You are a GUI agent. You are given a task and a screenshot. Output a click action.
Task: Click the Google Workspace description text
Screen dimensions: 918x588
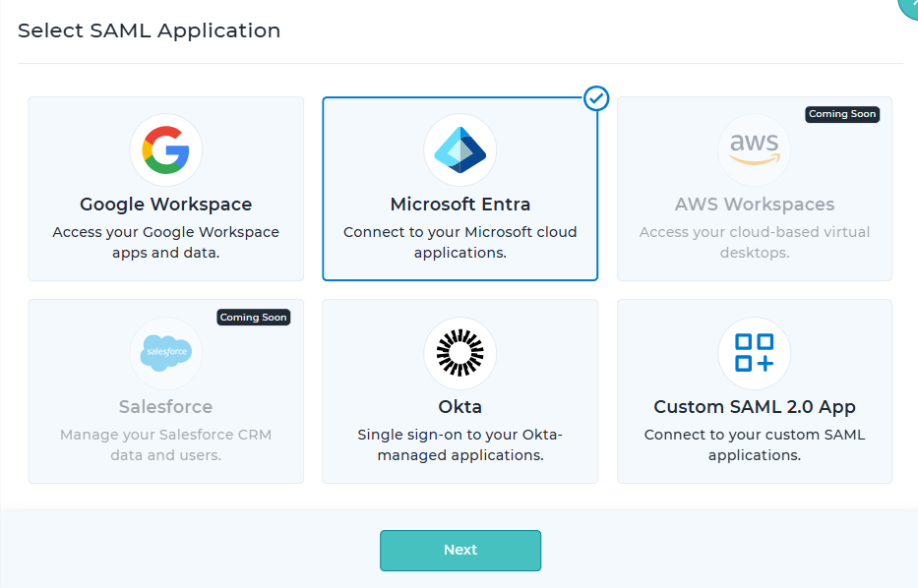point(165,242)
